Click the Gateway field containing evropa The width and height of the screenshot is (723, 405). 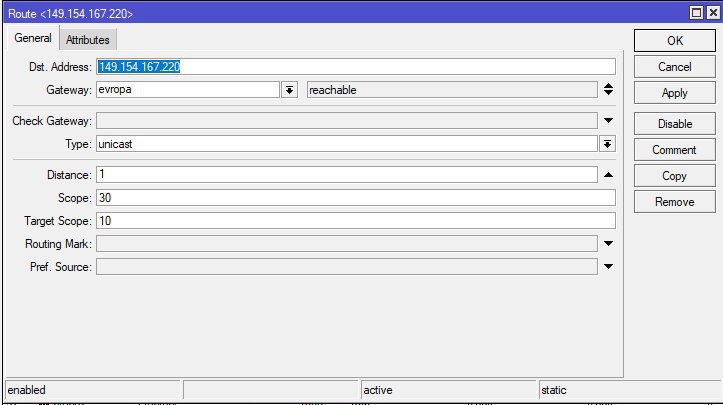(x=188, y=89)
